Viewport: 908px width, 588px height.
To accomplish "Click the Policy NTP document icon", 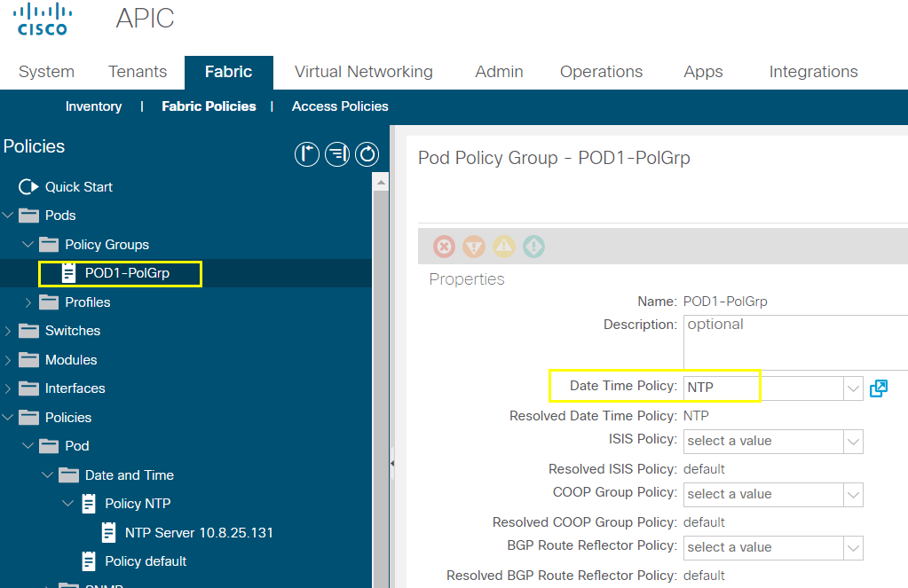I will pos(89,504).
